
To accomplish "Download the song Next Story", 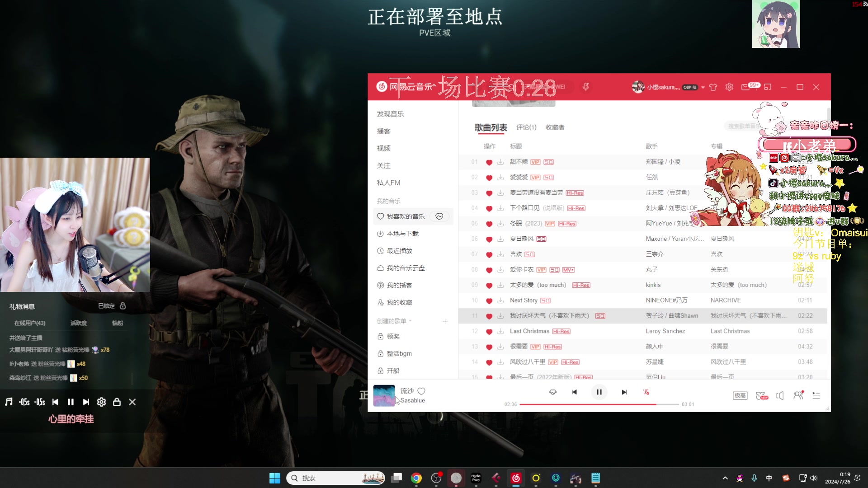I will [x=500, y=300].
